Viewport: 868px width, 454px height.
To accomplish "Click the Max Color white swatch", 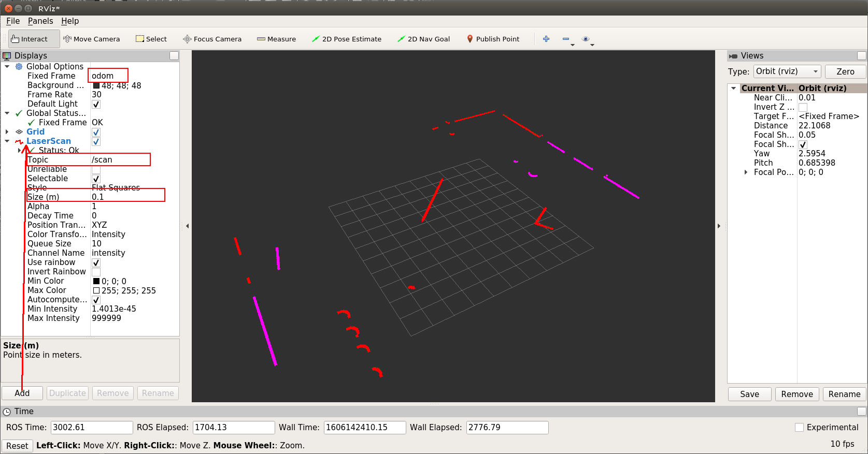I will pyautogui.click(x=96, y=290).
